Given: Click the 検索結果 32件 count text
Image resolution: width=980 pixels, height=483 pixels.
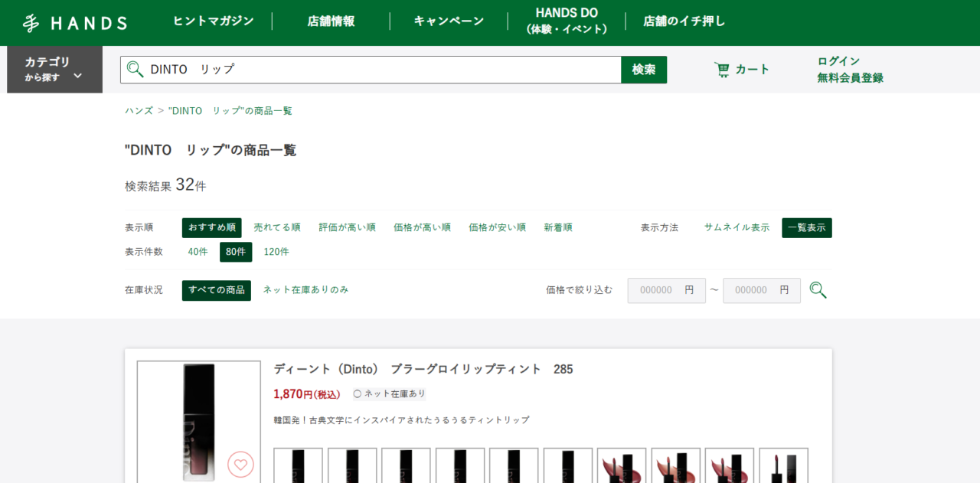Looking at the screenshot, I should click(x=165, y=185).
